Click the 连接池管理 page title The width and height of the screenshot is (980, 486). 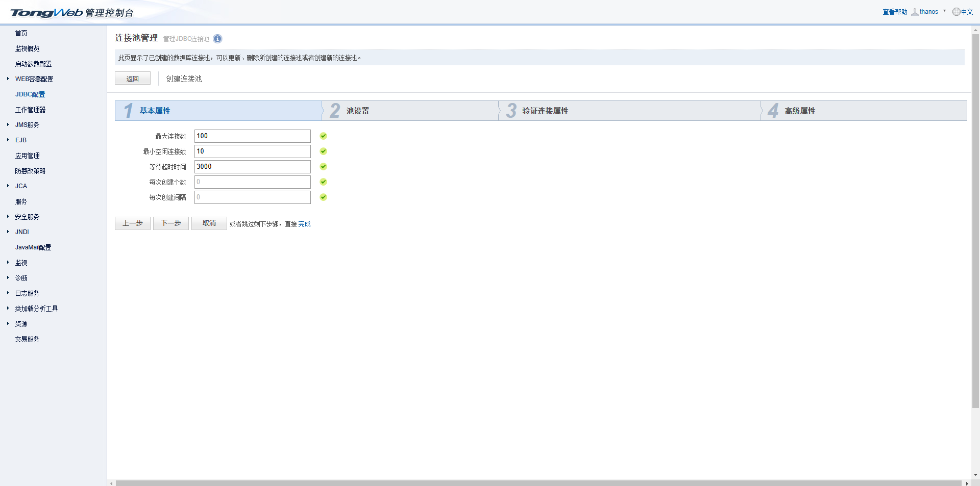point(136,38)
